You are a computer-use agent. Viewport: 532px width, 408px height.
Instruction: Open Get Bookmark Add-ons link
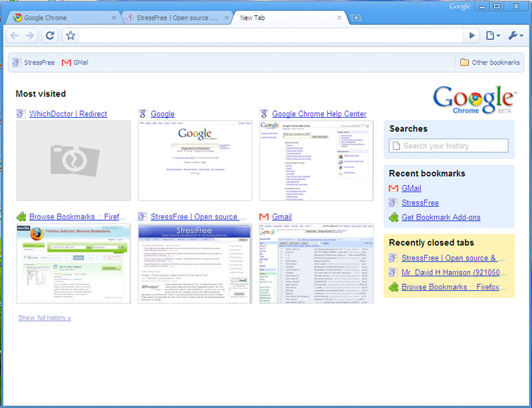pos(441,218)
